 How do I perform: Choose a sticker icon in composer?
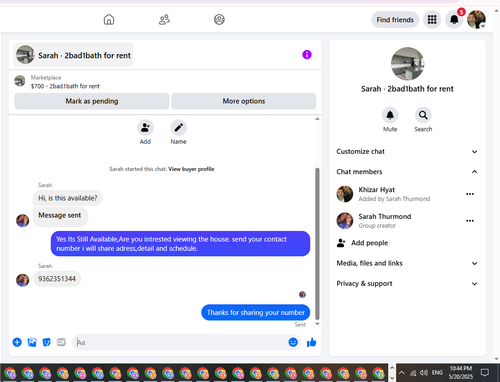(47, 342)
